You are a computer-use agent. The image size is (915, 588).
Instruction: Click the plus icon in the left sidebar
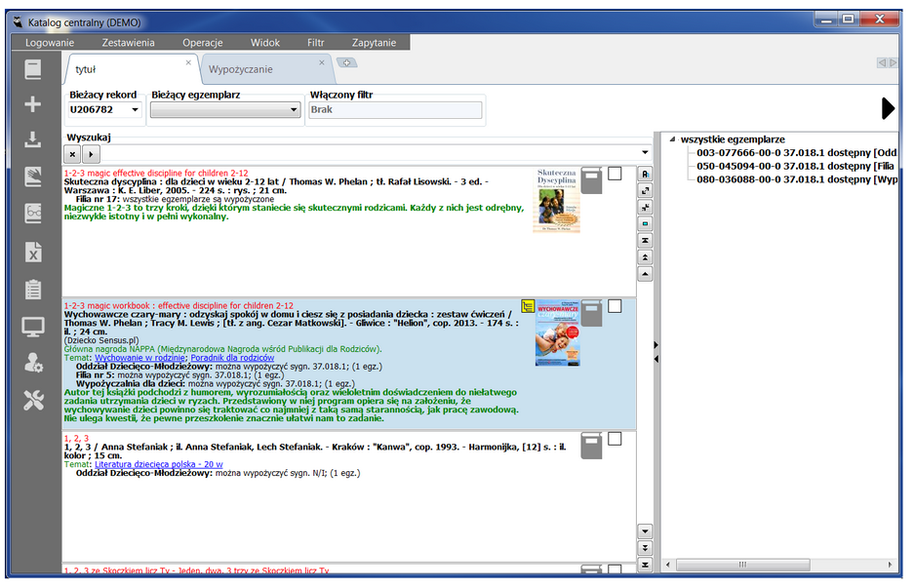coord(33,105)
